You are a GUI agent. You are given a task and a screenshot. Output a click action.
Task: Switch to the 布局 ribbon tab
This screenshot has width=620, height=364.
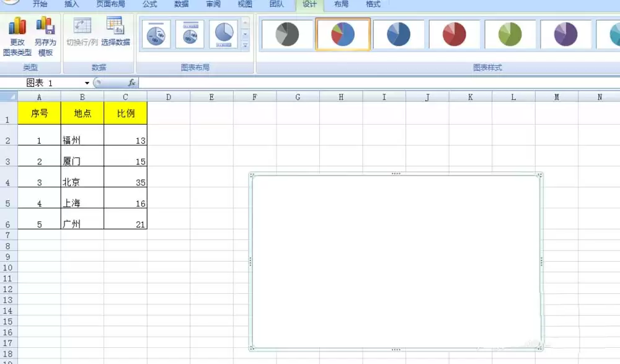pos(342,4)
